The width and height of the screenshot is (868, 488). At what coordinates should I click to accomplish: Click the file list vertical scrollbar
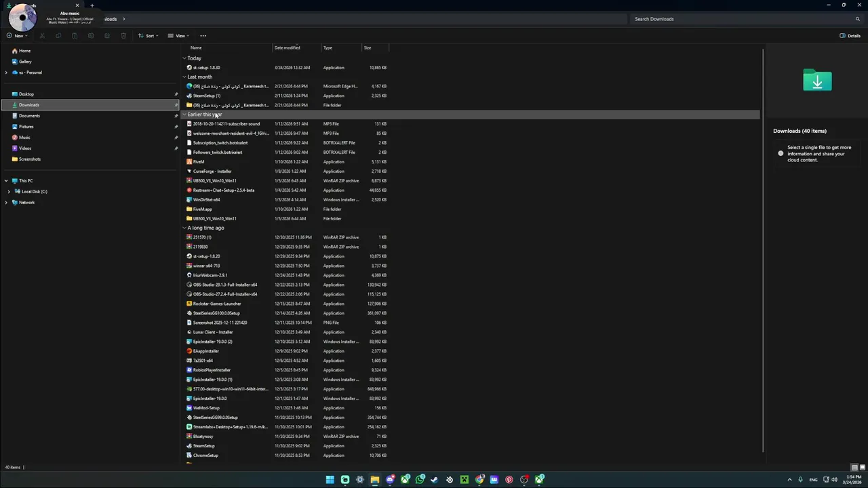point(764,251)
